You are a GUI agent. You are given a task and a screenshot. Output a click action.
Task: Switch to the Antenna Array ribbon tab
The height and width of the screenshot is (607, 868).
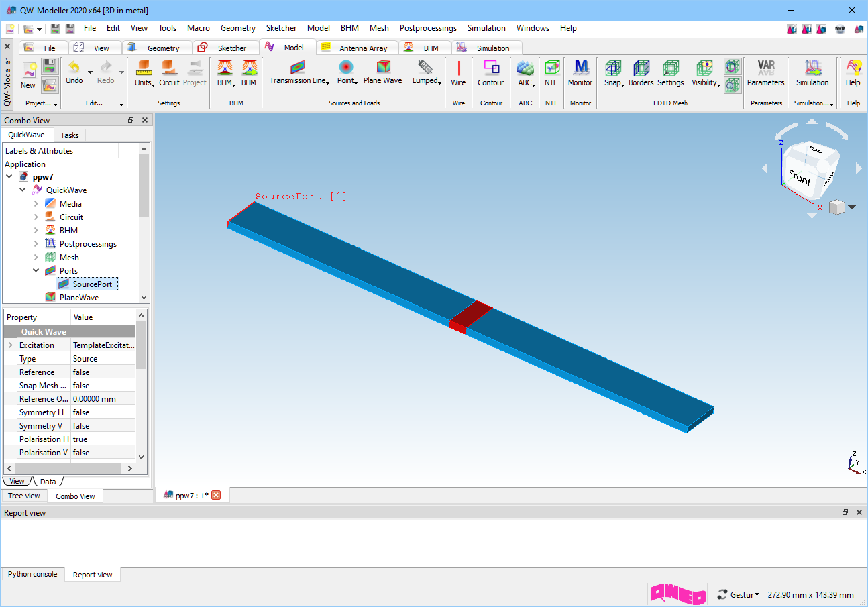point(356,48)
